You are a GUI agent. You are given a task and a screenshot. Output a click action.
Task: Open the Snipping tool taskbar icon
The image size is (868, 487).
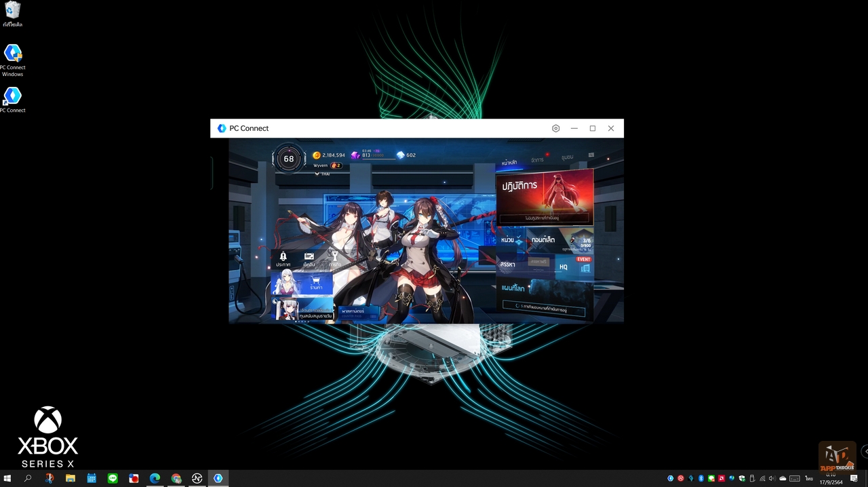[x=49, y=478]
